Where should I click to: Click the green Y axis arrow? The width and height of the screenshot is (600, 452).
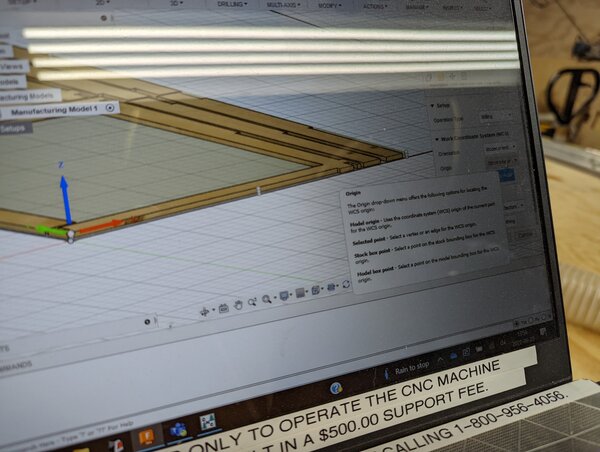click(50, 230)
